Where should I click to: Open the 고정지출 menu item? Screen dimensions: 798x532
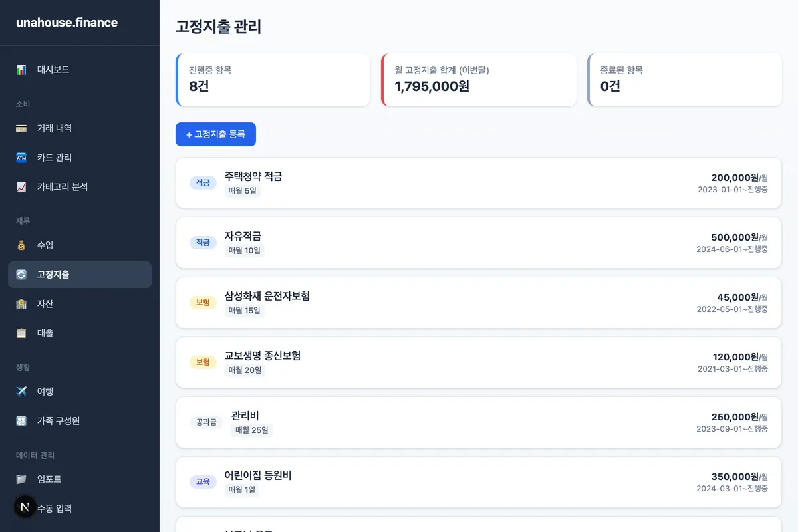[80, 275]
